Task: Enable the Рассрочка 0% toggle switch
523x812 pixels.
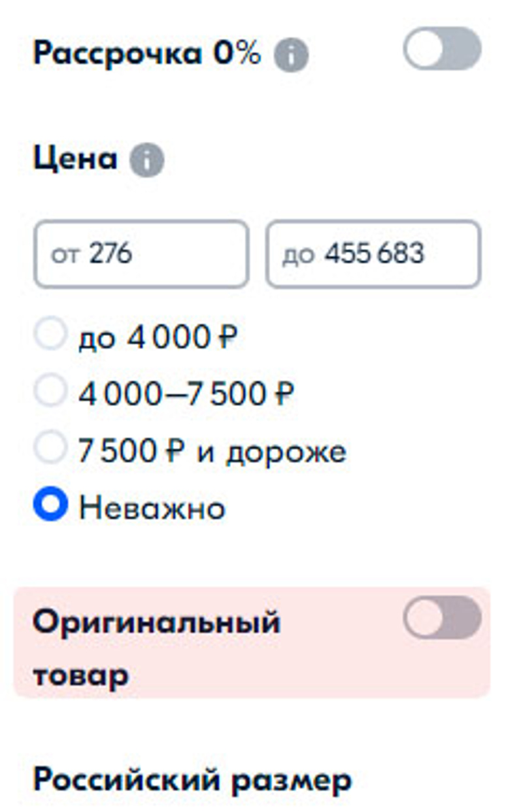Action: [x=442, y=48]
